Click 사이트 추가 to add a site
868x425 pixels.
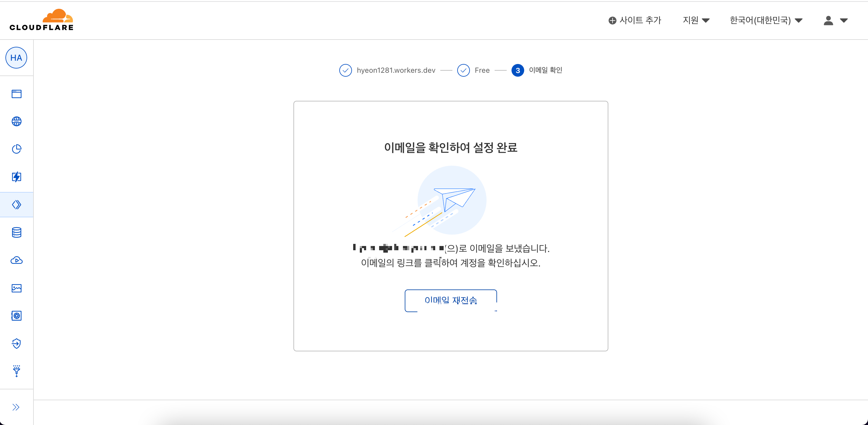tap(635, 20)
